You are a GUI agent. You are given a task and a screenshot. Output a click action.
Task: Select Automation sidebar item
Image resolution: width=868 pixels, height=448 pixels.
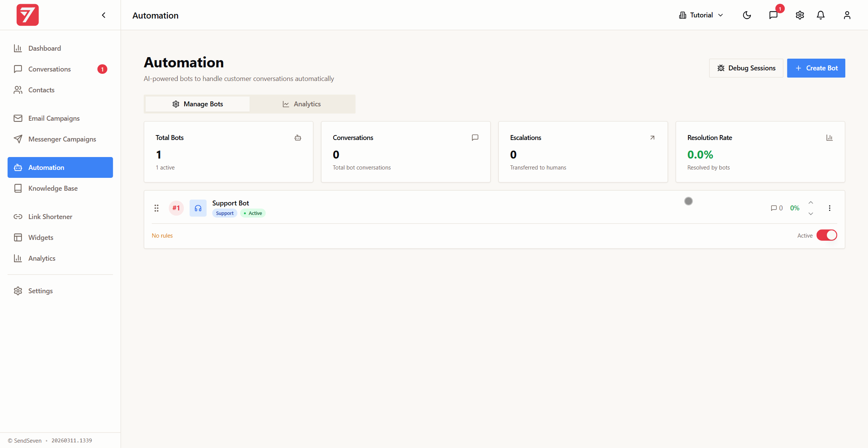pyautogui.click(x=60, y=167)
